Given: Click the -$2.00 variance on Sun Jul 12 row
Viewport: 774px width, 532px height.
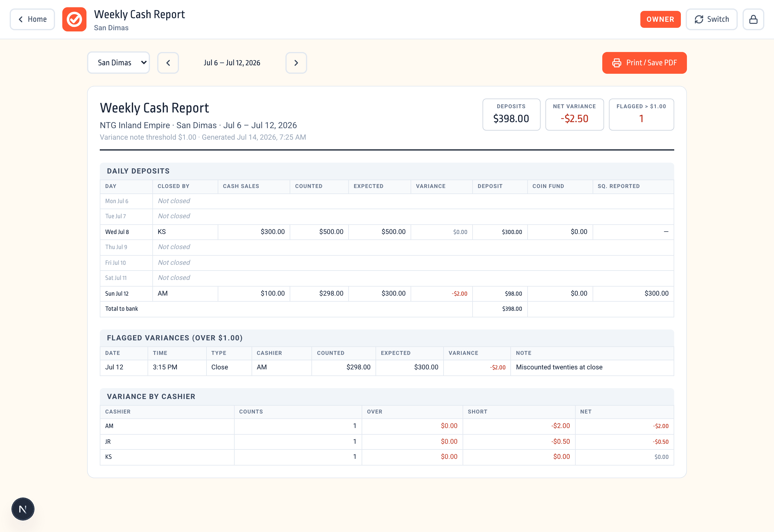Looking at the screenshot, I should (x=459, y=294).
